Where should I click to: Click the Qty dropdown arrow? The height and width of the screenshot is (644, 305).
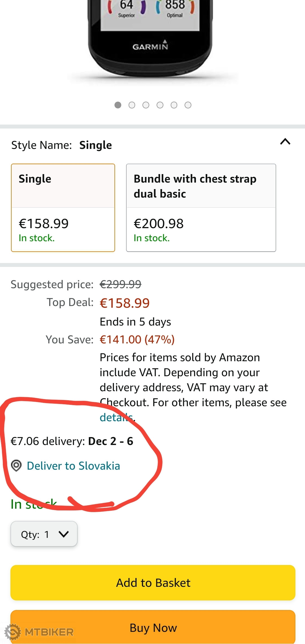point(64,534)
